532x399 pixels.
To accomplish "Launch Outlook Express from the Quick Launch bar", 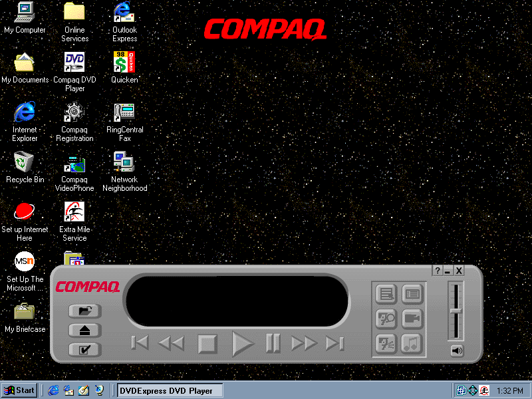I will pyautogui.click(x=68, y=390).
